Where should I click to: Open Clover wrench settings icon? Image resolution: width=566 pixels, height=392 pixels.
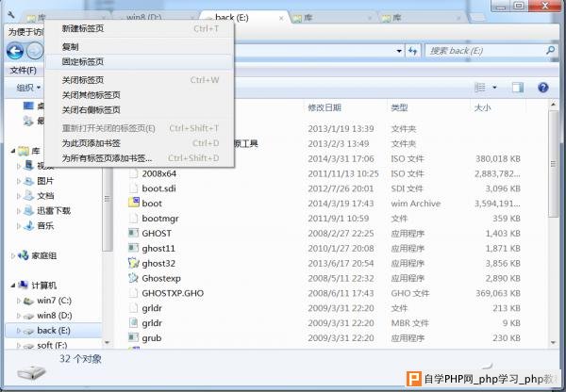(x=10, y=14)
